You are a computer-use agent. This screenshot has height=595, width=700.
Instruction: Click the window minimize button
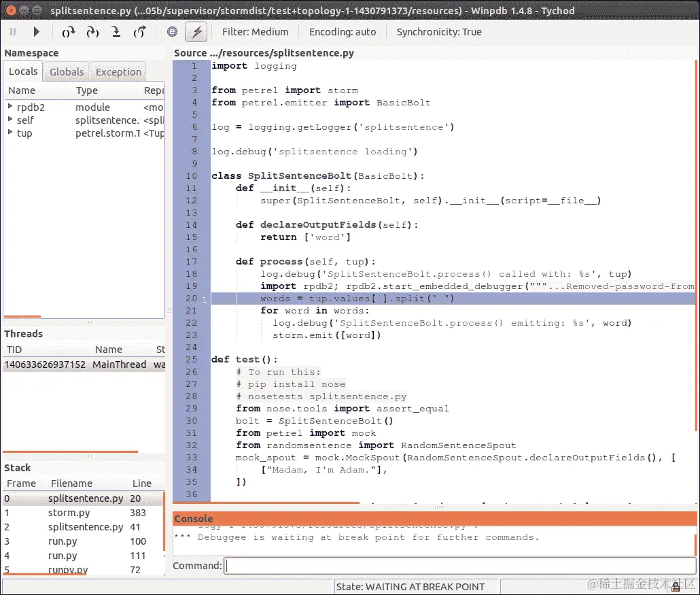pos(24,10)
